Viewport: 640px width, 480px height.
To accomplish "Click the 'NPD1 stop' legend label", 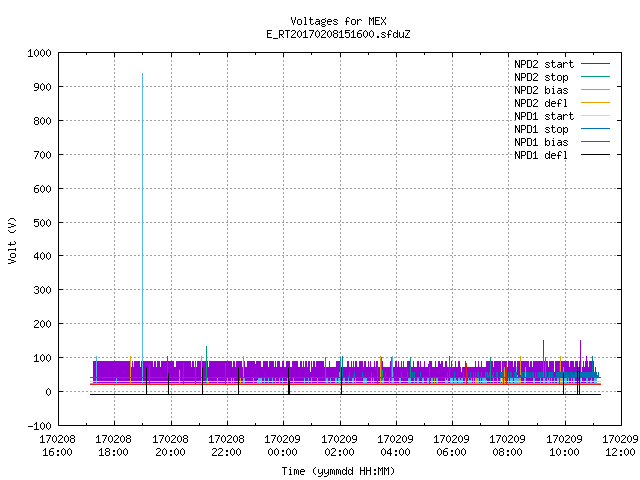I will (x=541, y=129).
